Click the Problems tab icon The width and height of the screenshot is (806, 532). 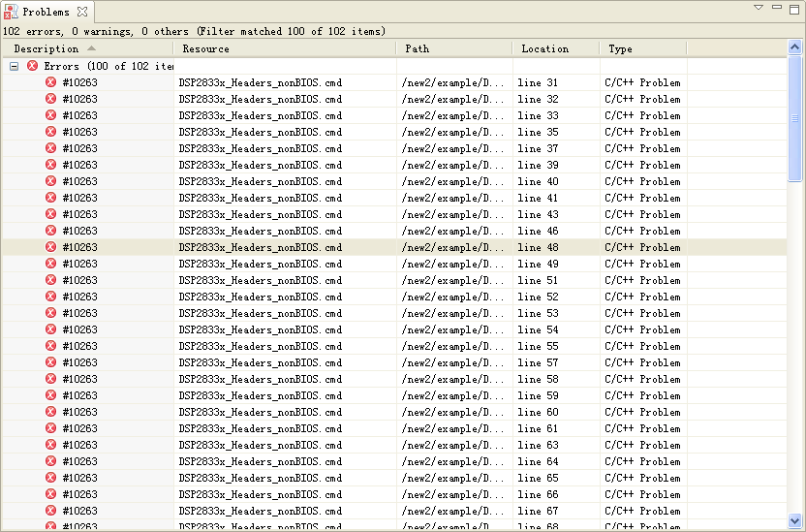pyautogui.click(x=11, y=12)
